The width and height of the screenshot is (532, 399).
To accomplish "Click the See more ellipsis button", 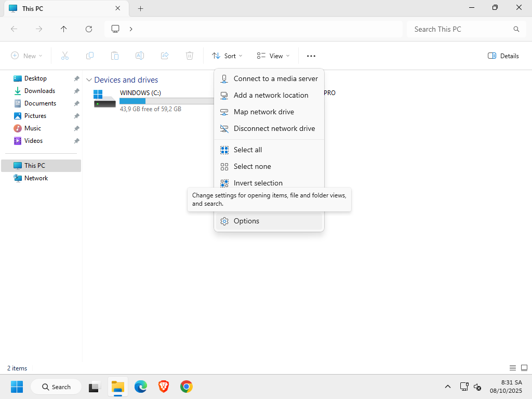I will 311,56.
